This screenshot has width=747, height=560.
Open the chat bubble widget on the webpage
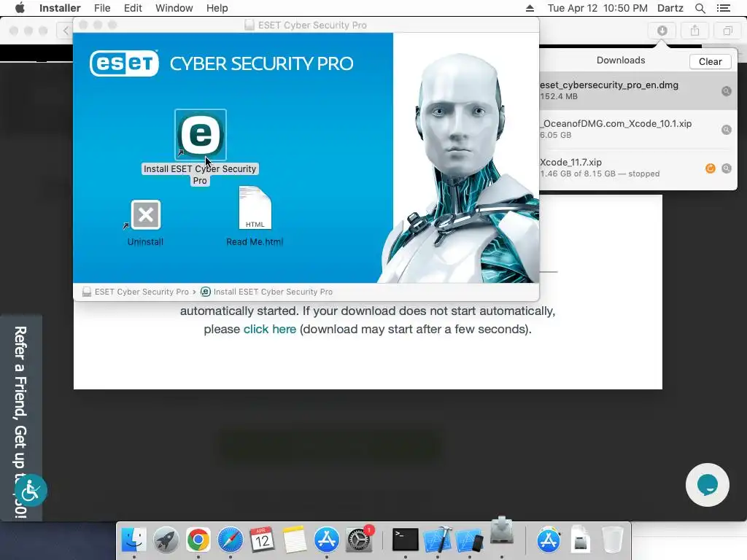pyautogui.click(x=708, y=485)
